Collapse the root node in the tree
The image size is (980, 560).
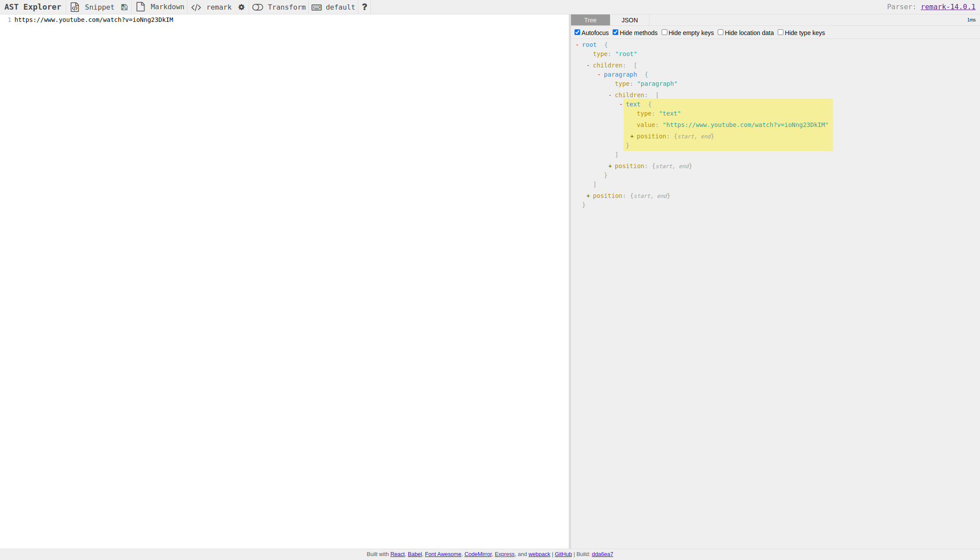tap(578, 45)
